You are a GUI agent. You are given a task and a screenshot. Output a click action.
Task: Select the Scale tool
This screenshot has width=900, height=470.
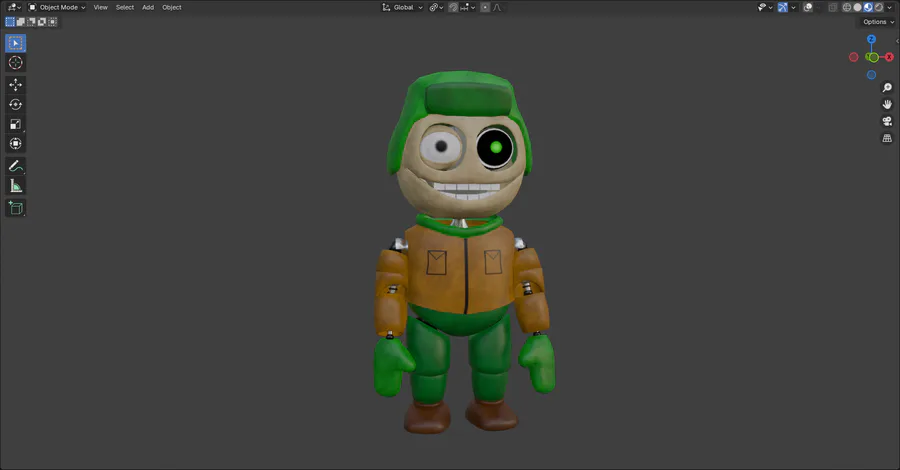[x=15, y=124]
